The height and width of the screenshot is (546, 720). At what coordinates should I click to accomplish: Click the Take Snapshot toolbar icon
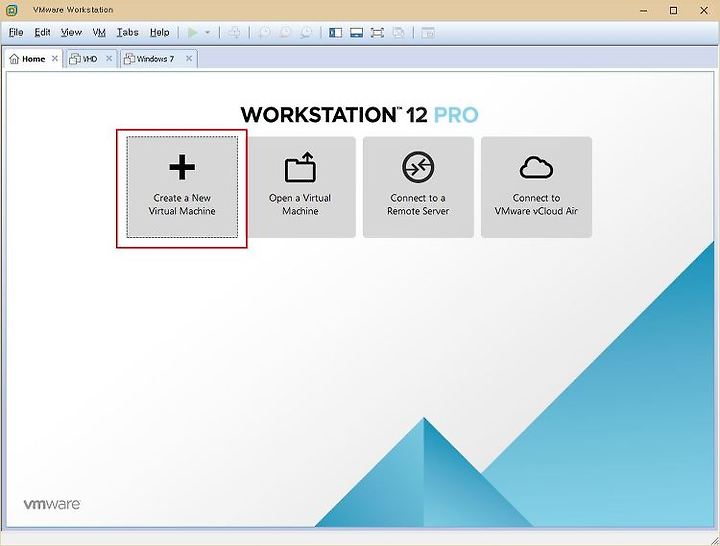click(264, 33)
